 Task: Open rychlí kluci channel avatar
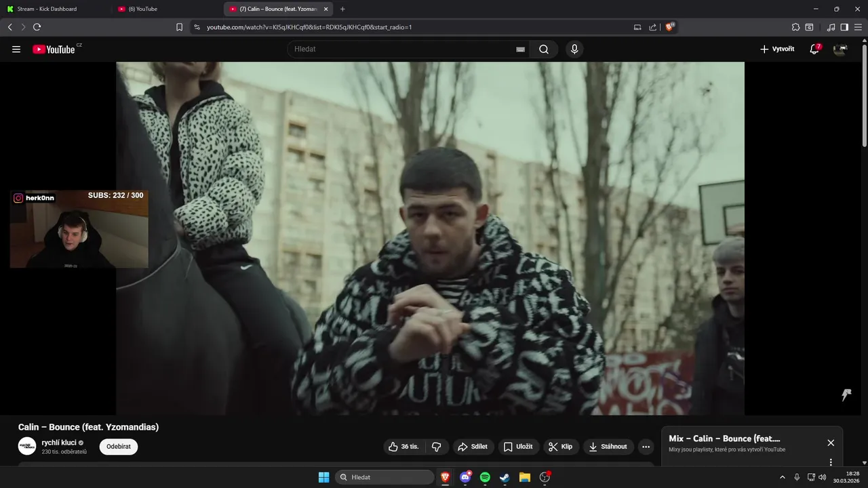pyautogui.click(x=27, y=446)
